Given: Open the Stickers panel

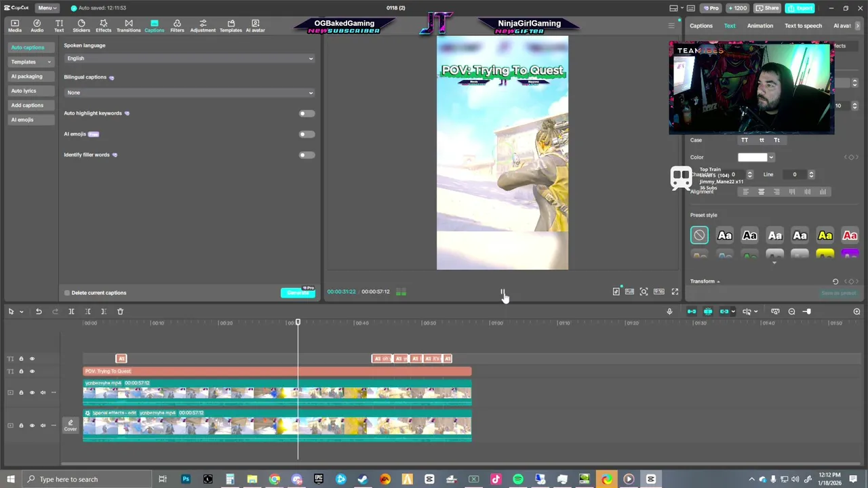Looking at the screenshot, I should click(x=81, y=26).
